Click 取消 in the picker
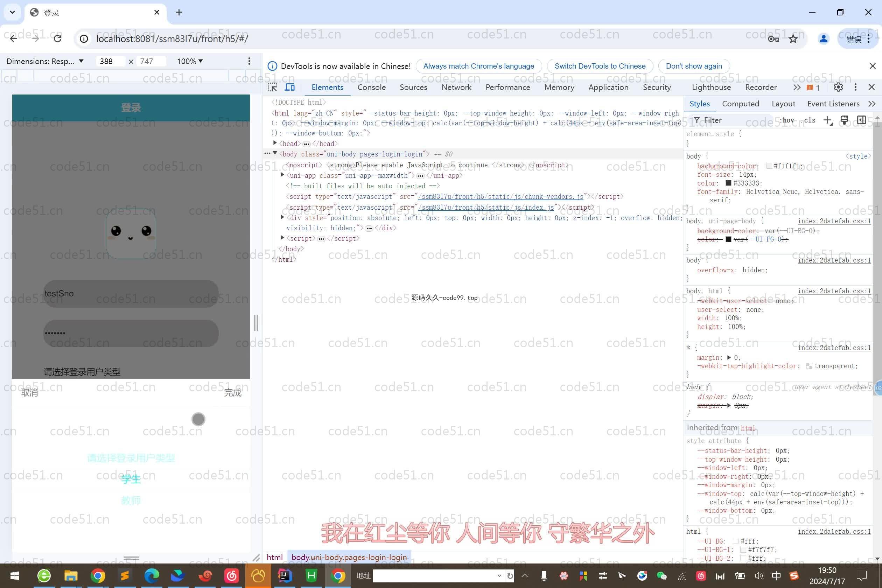Viewport: 882px width, 588px height. [29, 393]
